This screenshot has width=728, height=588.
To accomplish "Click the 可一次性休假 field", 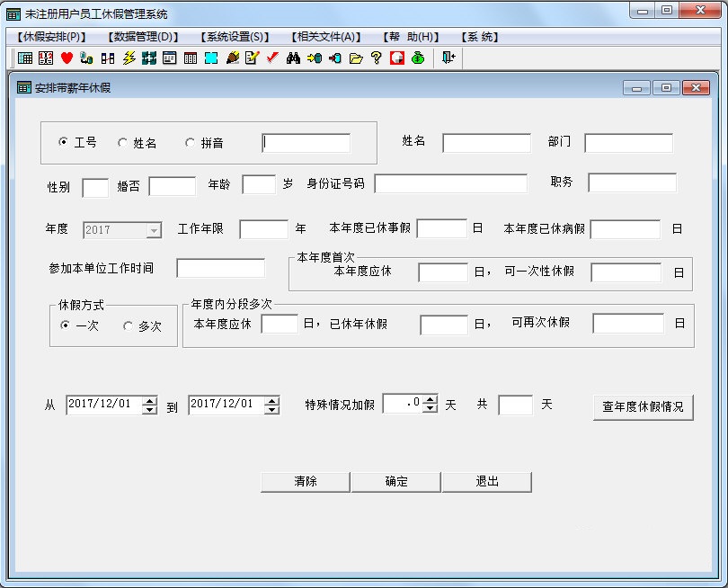I will click(x=626, y=272).
